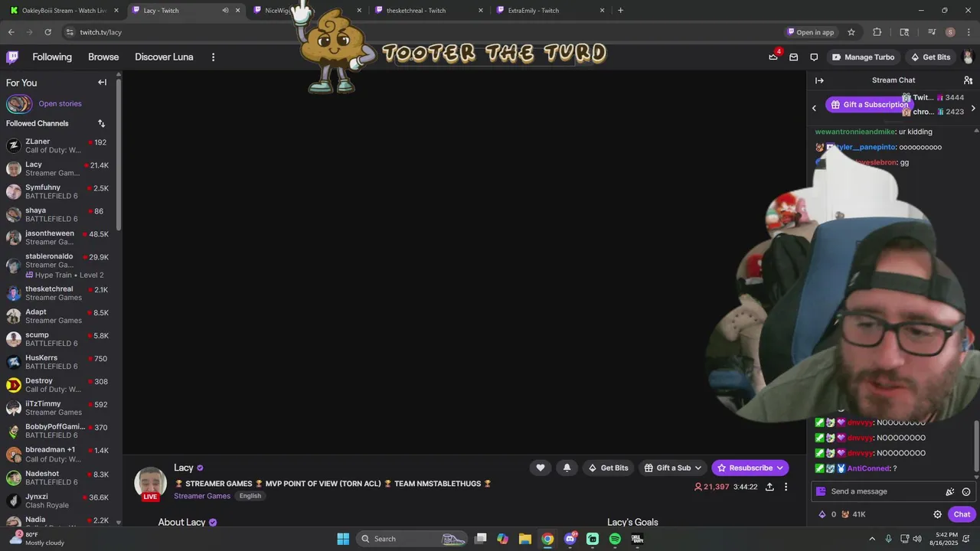Click the English language tag

point(250,496)
